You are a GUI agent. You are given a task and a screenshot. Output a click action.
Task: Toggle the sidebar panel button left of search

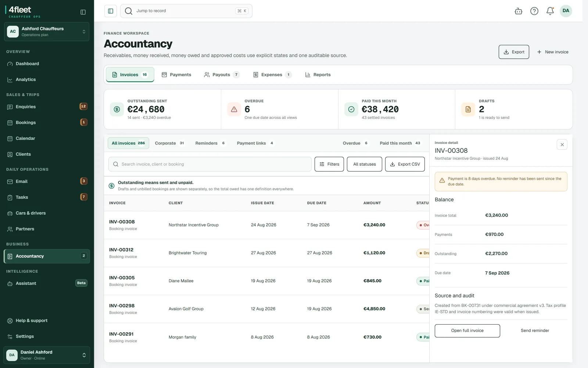click(x=111, y=11)
